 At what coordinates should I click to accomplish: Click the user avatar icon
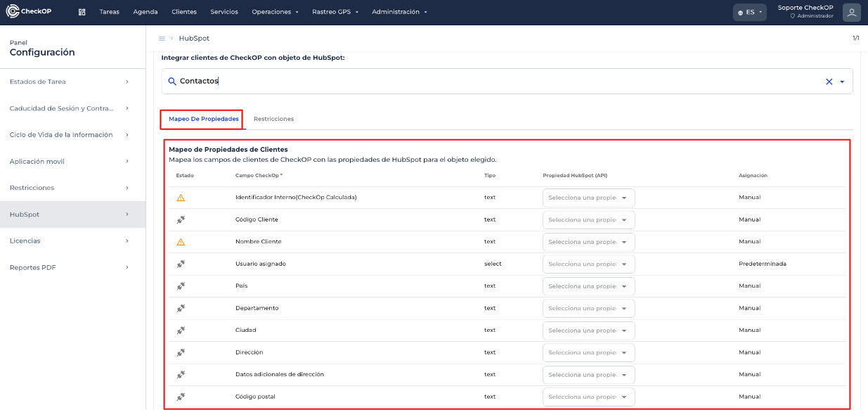pos(851,12)
